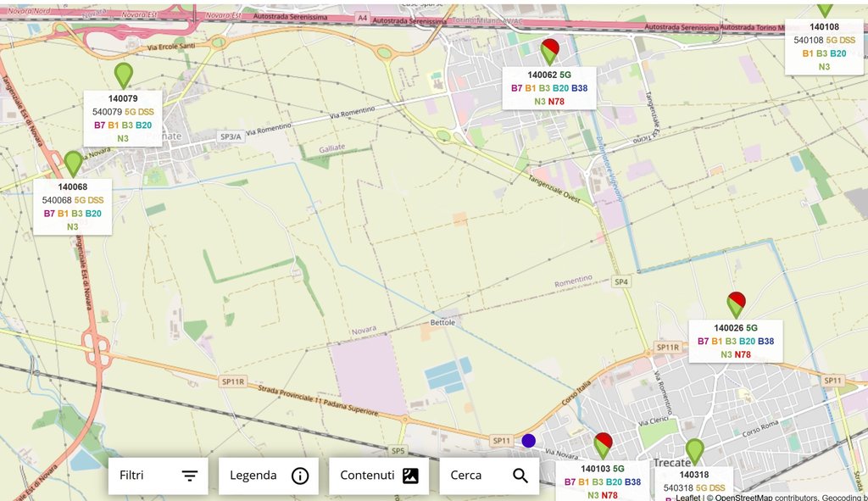Click the B38 band under 140026
868x501 pixels.
coord(766,341)
